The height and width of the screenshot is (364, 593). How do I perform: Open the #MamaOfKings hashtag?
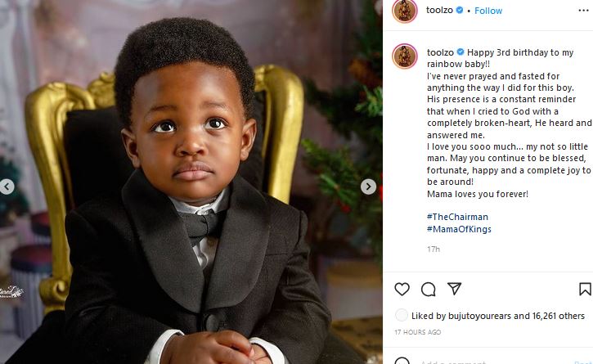(459, 229)
